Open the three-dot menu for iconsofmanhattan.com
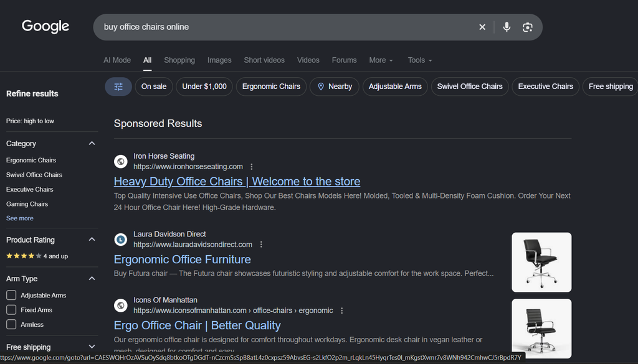Image resolution: width=638 pixels, height=364 pixels. (342, 310)
